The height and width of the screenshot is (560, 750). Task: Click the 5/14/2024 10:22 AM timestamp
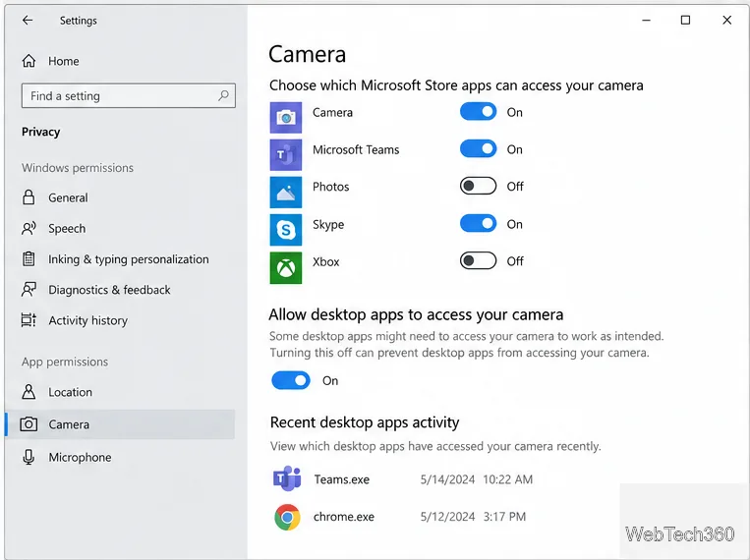477,479
